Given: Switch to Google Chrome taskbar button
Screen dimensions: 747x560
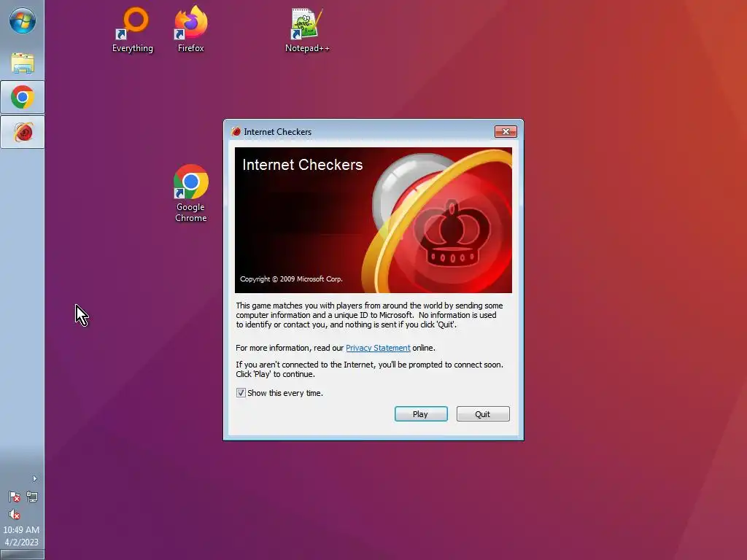Looking at the screenshot, I should tap(23, 97).
